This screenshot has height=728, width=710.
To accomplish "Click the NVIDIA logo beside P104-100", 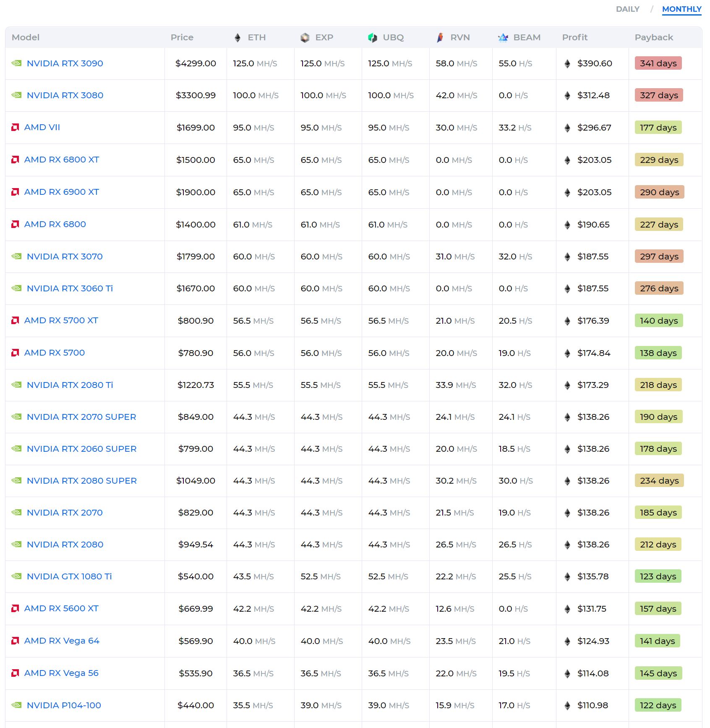I will [x=17, y=705].
